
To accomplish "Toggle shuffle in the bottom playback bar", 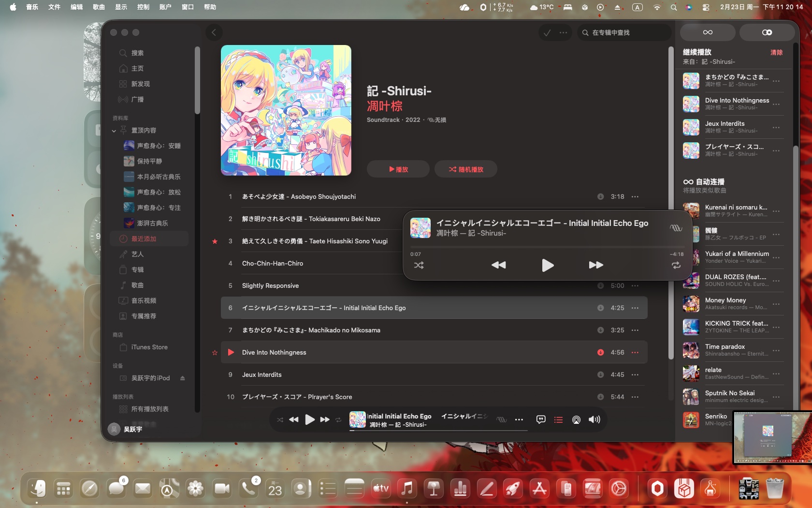I will [280, 419].
